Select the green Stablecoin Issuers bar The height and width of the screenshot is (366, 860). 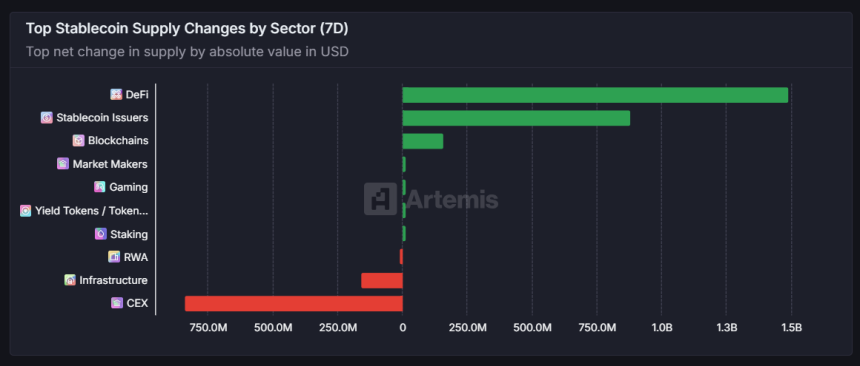516,118
